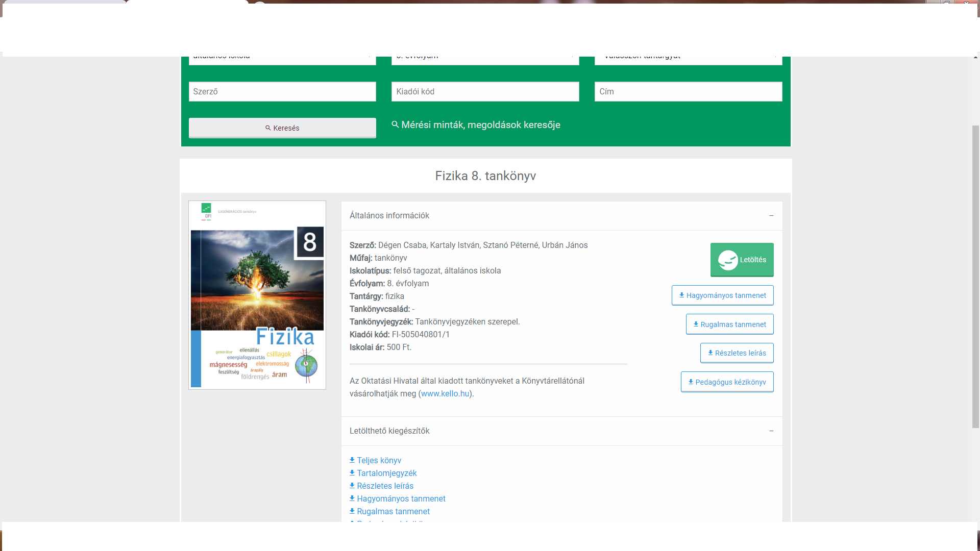Screen dimensions: 980x551
Task: Collapse the Letölthető kiegészítők panel
Action: (771, 431)
